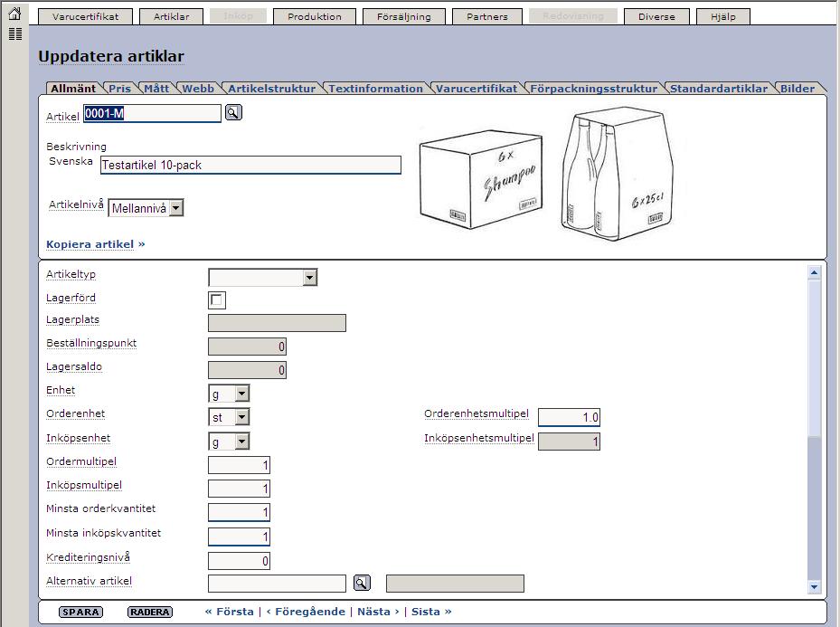Click the RADERA button
The height and width of the screenshot is (627, 840).
click(x=150, y=612)
